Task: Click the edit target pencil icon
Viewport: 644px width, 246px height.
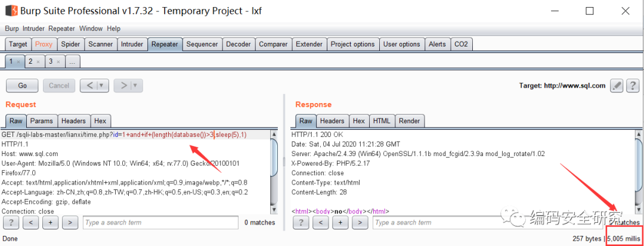Action: 617,85
